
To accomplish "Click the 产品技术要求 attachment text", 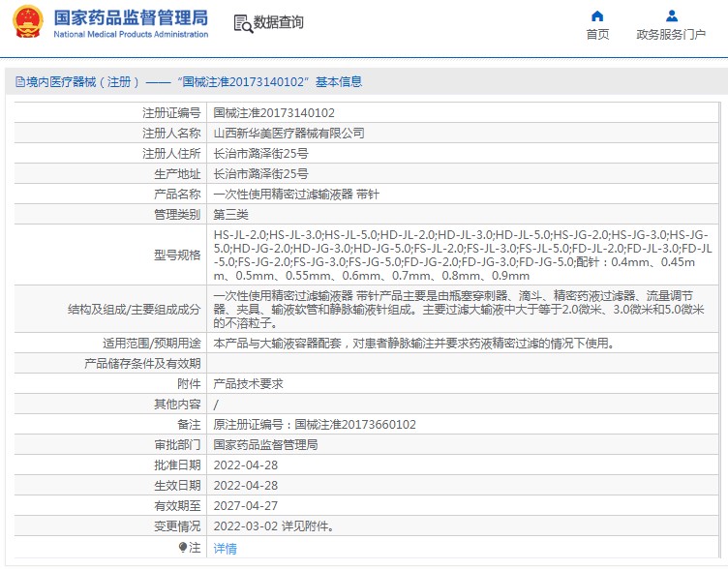I will pyautogui.click(x=248, y=384).
